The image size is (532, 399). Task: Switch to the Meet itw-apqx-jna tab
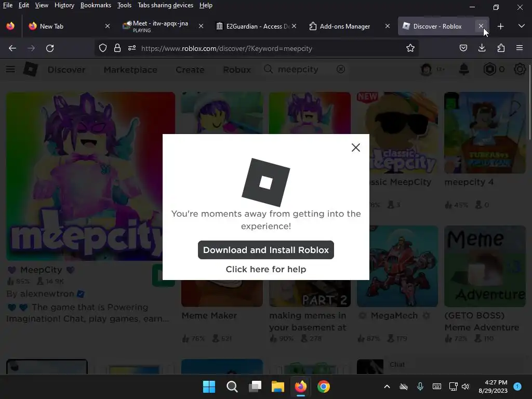(x=163, y=26)
